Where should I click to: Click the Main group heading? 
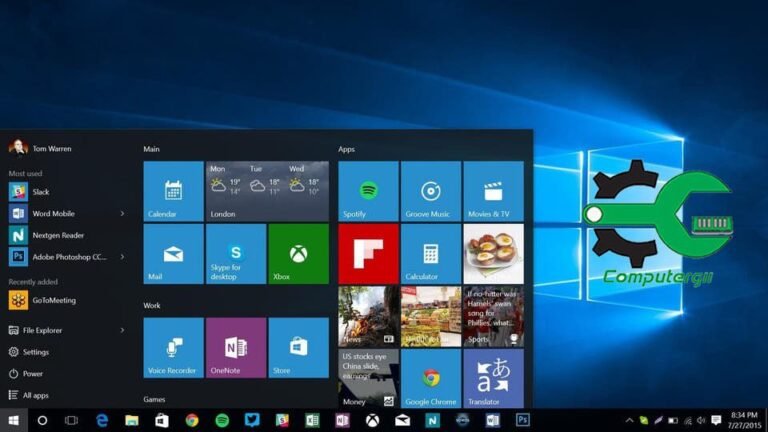[x=151, y=149]
